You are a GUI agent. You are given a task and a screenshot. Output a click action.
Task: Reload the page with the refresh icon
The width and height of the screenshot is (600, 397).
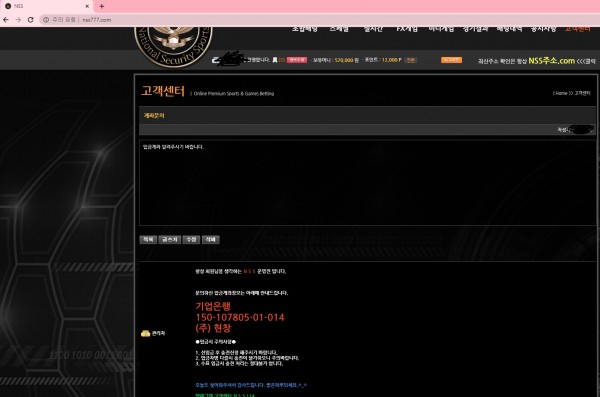click(31, 20)
